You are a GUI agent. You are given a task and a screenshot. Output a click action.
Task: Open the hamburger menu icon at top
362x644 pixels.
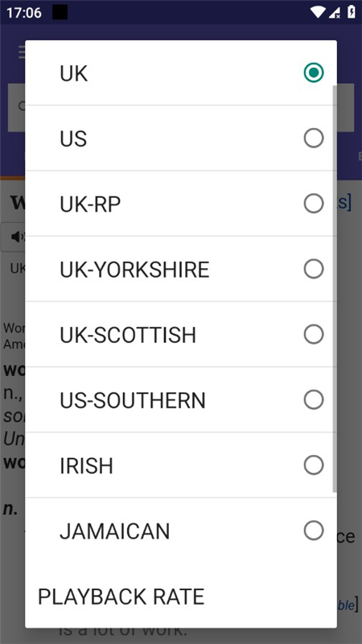22,52
